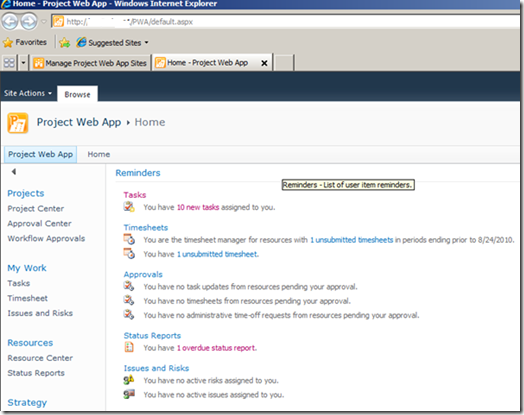Open the Favorites star button
Screen dimensions: 524x415
24,42
